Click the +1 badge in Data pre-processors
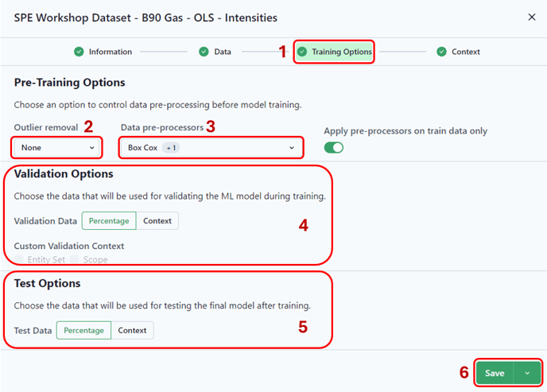547x392 pixels. click(x=171, y=148)
